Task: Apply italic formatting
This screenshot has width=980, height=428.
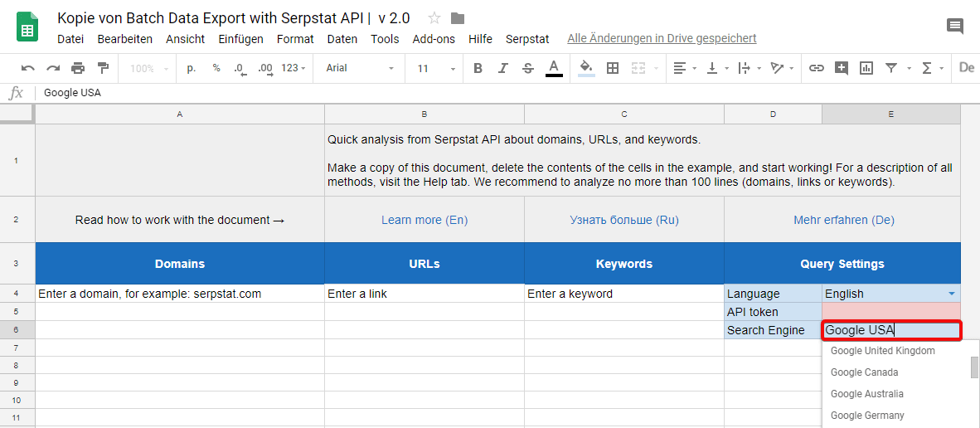Action: pos(503,69)
